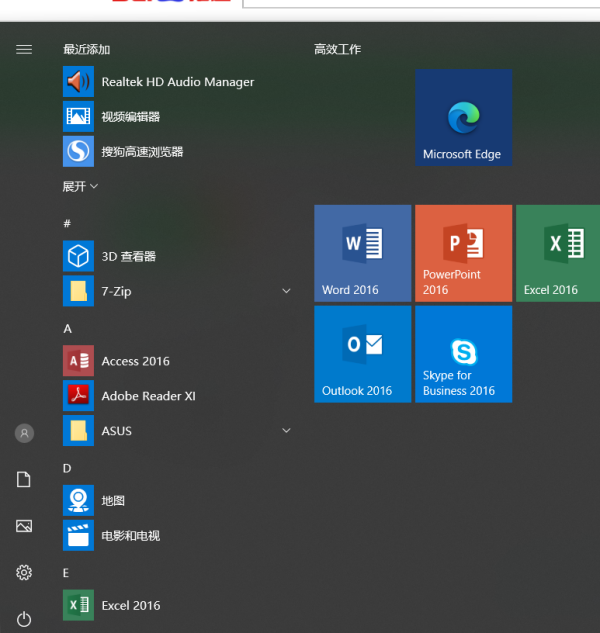
Task: Click 展开 to expand recently added
Action: 80,187
